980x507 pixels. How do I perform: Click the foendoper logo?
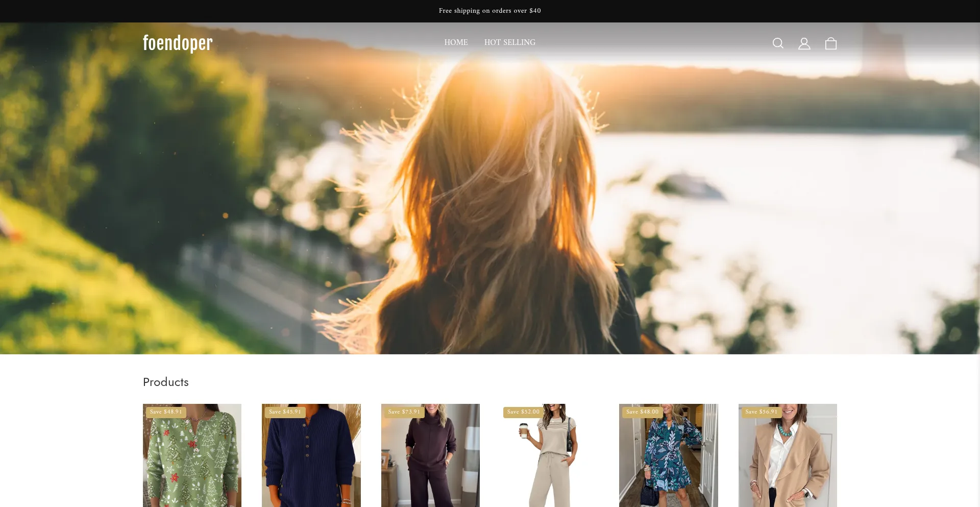pos(178,43)
